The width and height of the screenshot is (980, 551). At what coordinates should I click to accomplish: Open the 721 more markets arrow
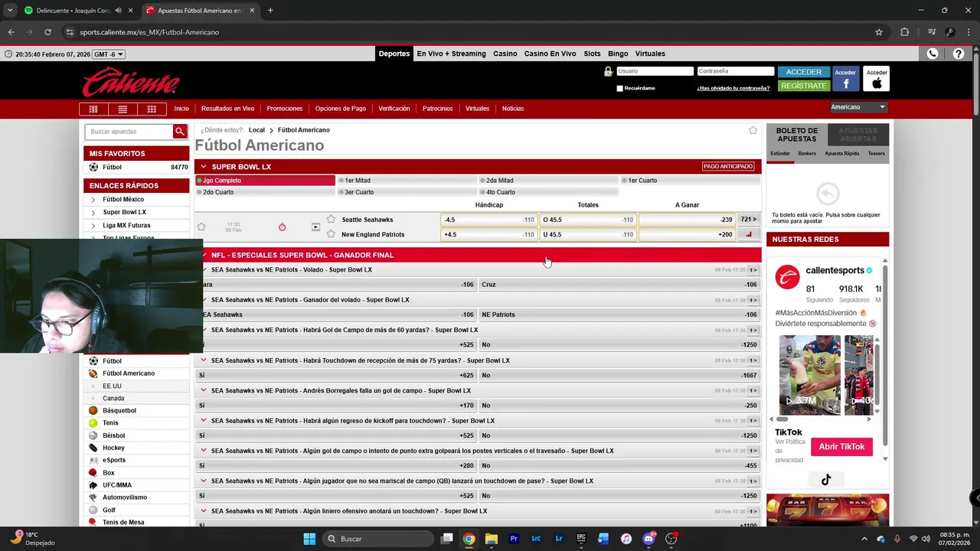[x=748, y=220]
